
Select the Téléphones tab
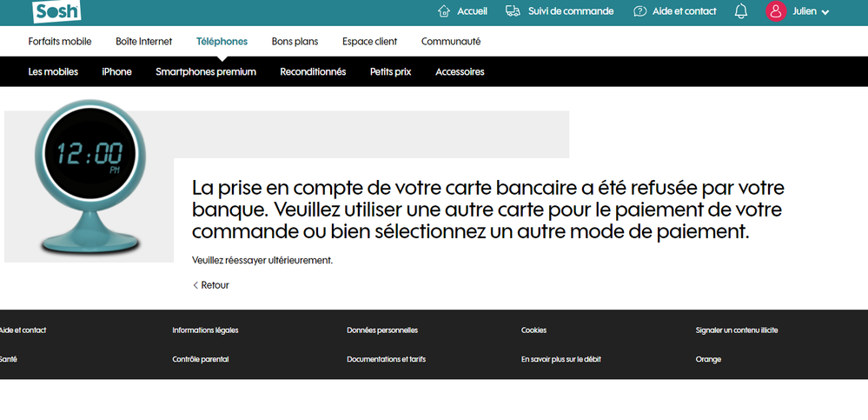point(222,41)
